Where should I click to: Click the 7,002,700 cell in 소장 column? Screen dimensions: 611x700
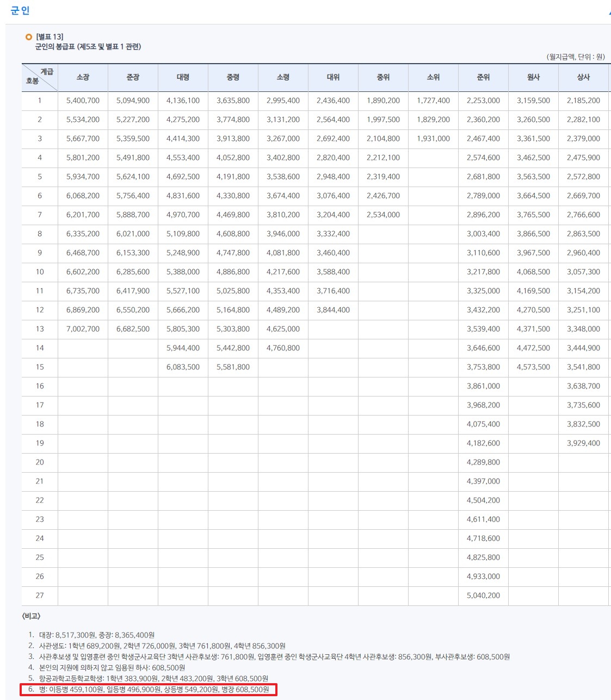(83, 329)
